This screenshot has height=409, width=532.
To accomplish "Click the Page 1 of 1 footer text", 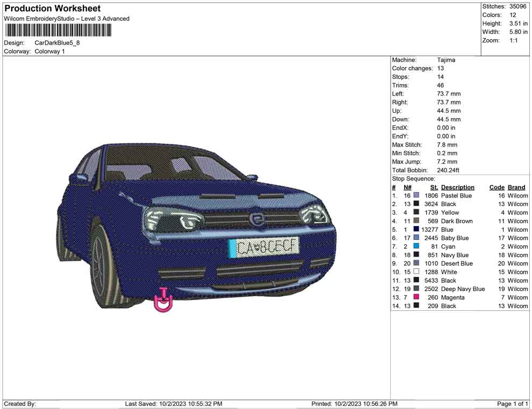I will (513, 404).
